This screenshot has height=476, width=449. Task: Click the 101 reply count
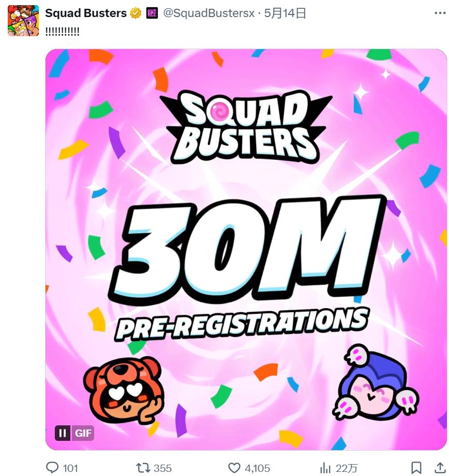[70, 468]
